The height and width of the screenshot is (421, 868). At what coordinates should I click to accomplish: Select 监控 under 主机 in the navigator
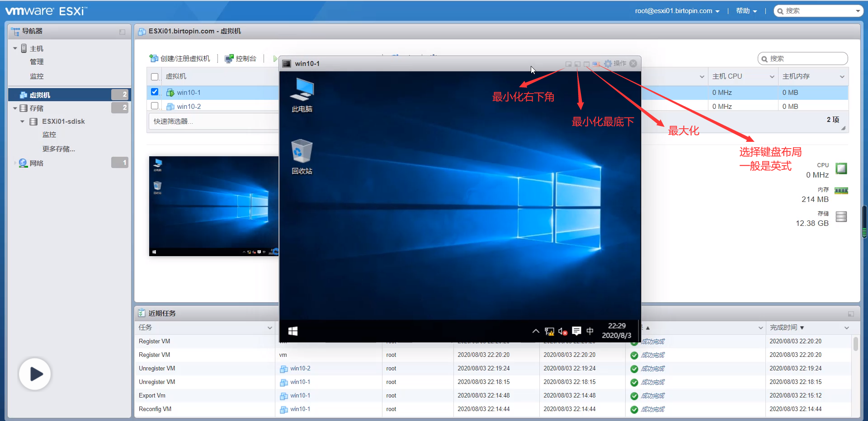pyautogui.click(x=37, y=76)
